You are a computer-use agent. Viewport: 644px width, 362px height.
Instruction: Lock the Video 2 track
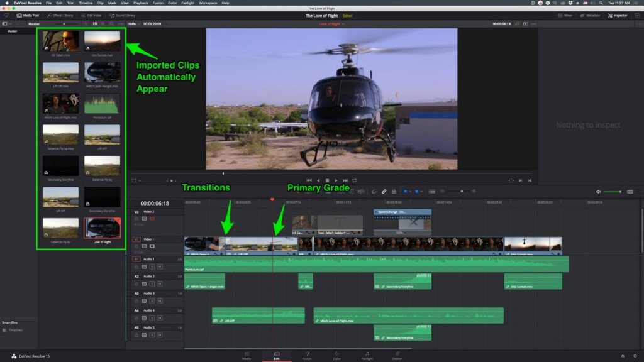coord(136,219)
